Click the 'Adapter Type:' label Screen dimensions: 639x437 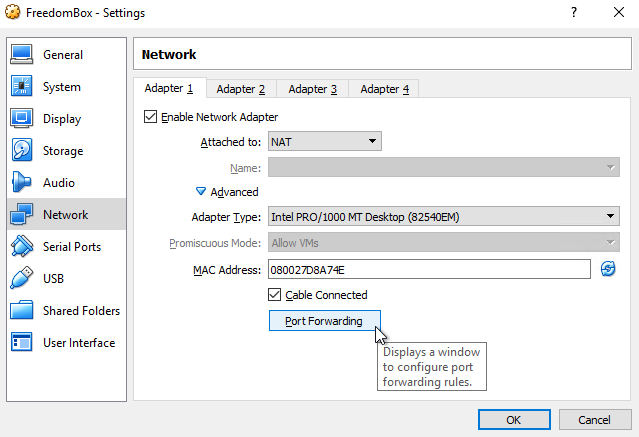pyautogui.click(x=226, y=217)
